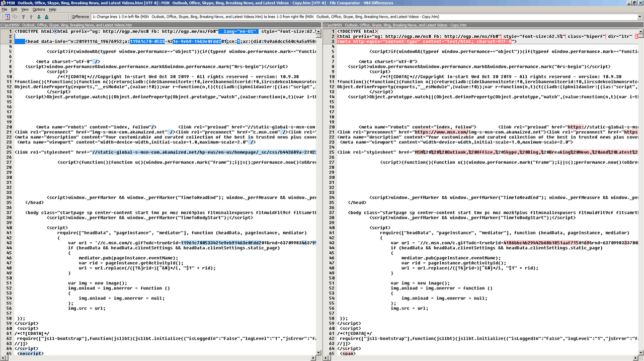Expand the Difference list dropdown arrow

639,17
